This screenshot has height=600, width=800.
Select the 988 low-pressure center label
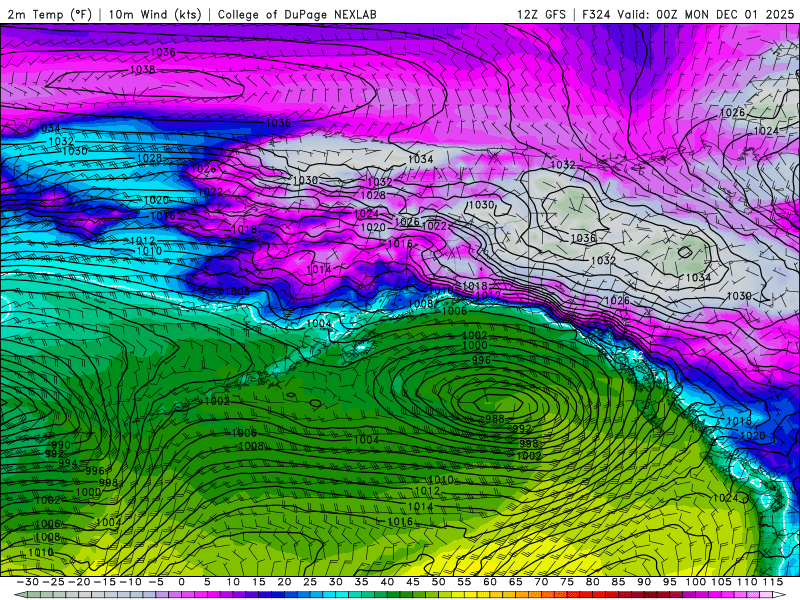point(494,419)
